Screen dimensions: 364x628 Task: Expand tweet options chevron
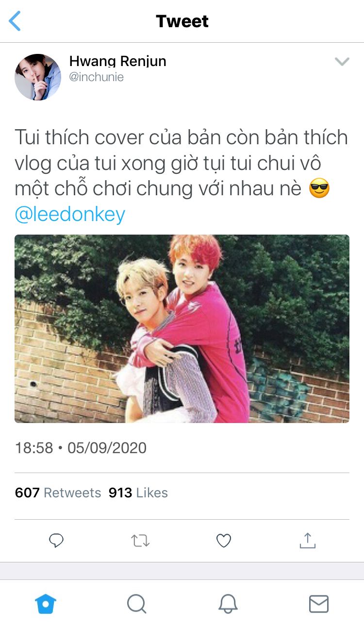(342, 62)
